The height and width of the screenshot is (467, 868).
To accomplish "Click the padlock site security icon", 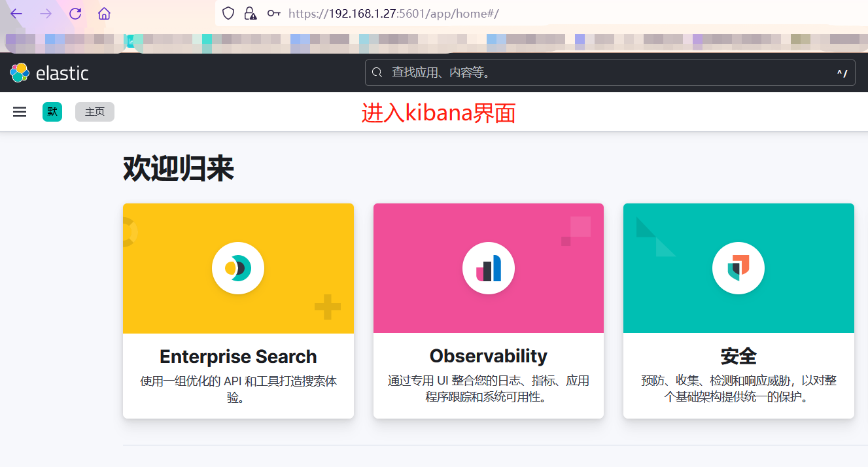I will coord(250,13).
